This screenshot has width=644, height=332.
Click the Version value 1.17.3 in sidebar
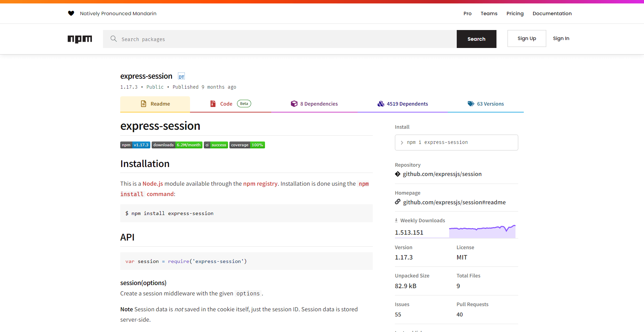[x=404, y=257]
